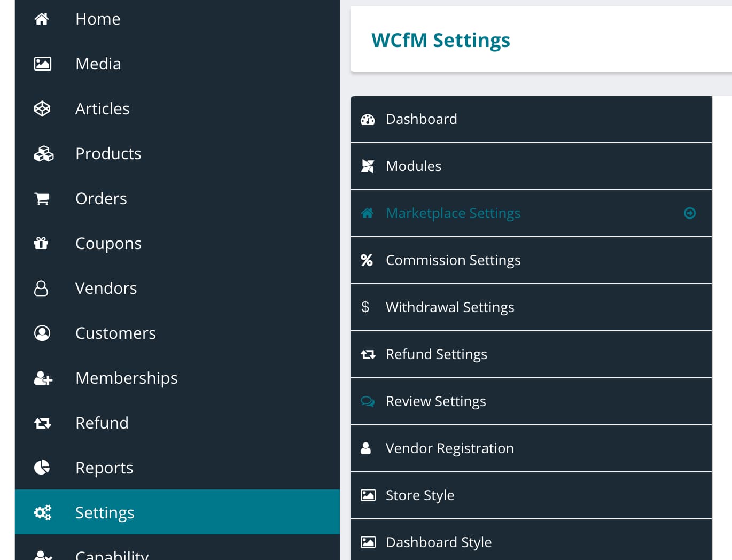Click the Orders shopping cart icon
Image resolution: width=732 pixels, height=560 pixels.
(42, 199)
